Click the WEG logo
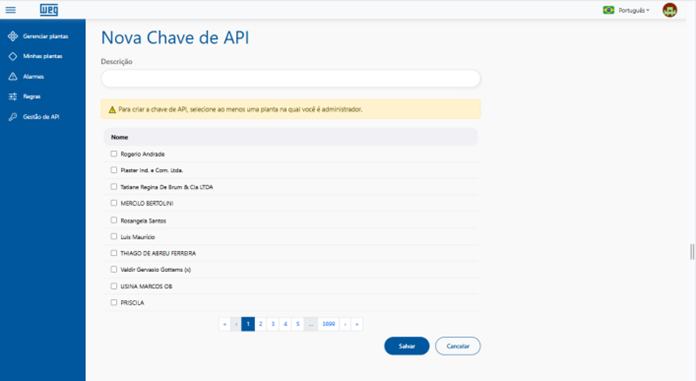 click(49, 10)
